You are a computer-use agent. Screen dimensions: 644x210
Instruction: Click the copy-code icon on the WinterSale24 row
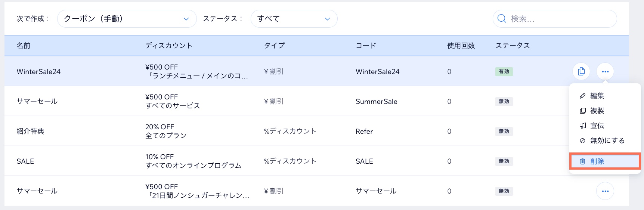pyautogui.click(x=581, y=71)
